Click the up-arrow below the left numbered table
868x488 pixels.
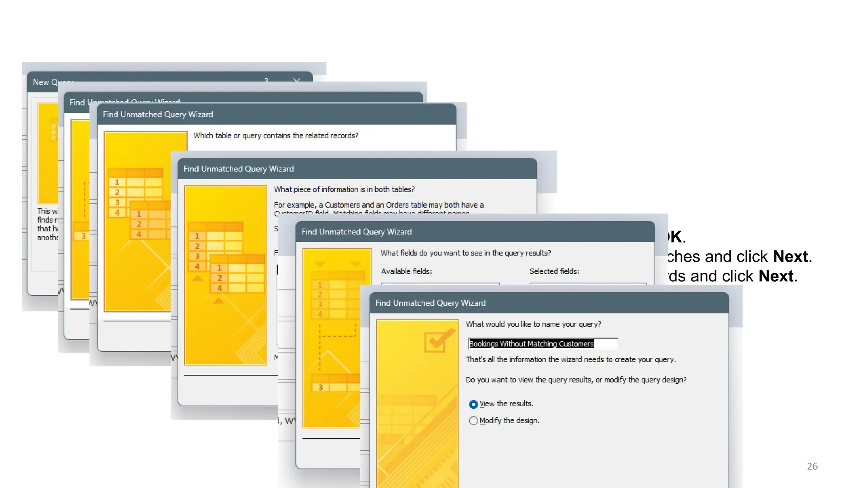pyautogui.click(x=198, y=279)
